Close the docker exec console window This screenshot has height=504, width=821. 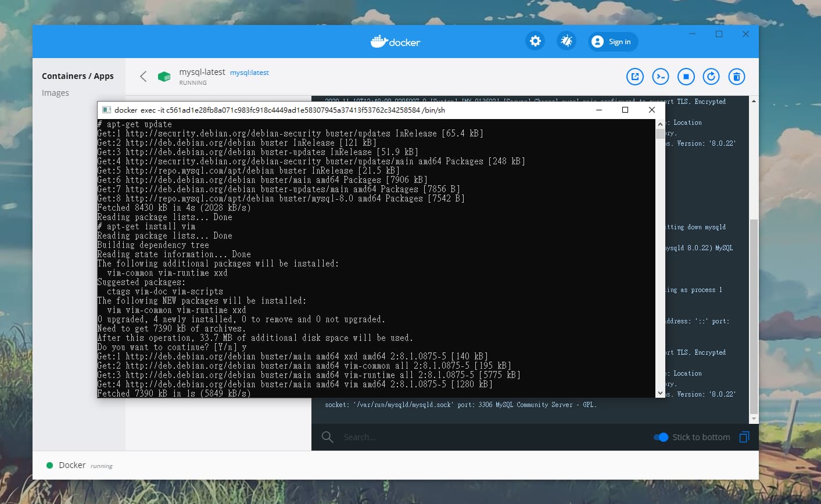pos(651,110)
